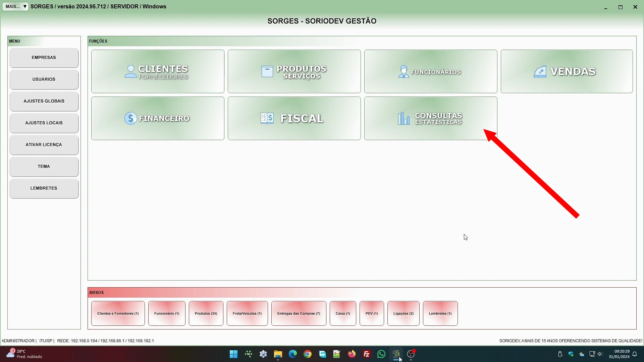This screenshot has height=362, width=644.
Task: Click the Ajustes Locais button
Action: pyautogui.click(x=44, y=123)
